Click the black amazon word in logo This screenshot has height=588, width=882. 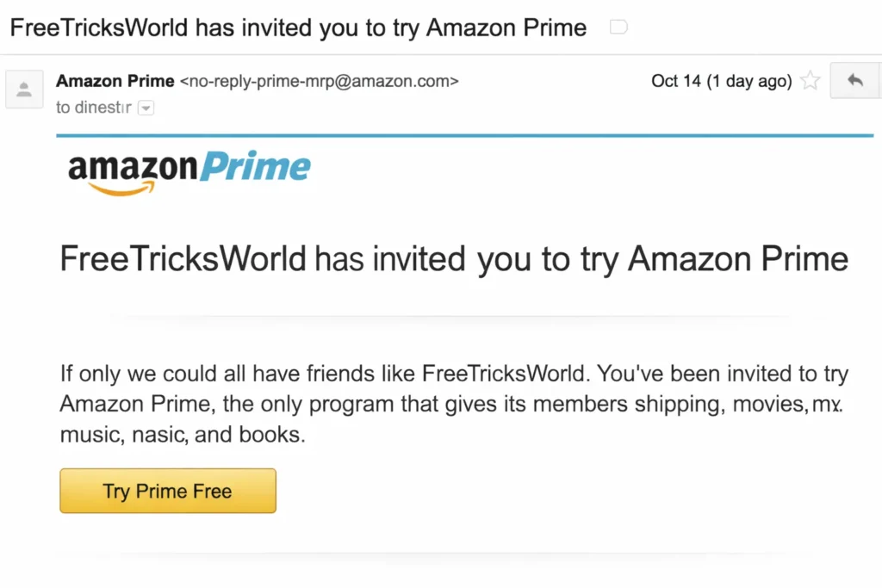pos(132,165)
